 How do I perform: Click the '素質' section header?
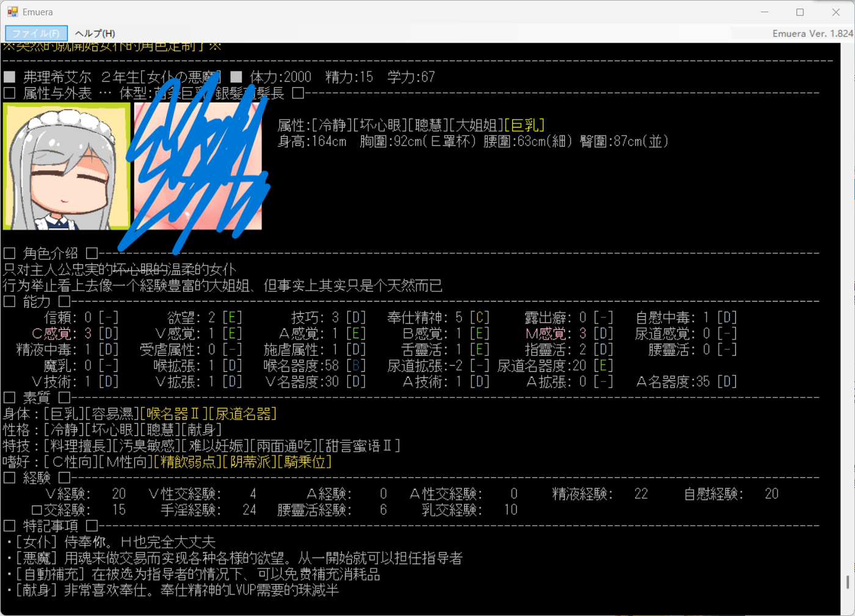pos(37,398)
